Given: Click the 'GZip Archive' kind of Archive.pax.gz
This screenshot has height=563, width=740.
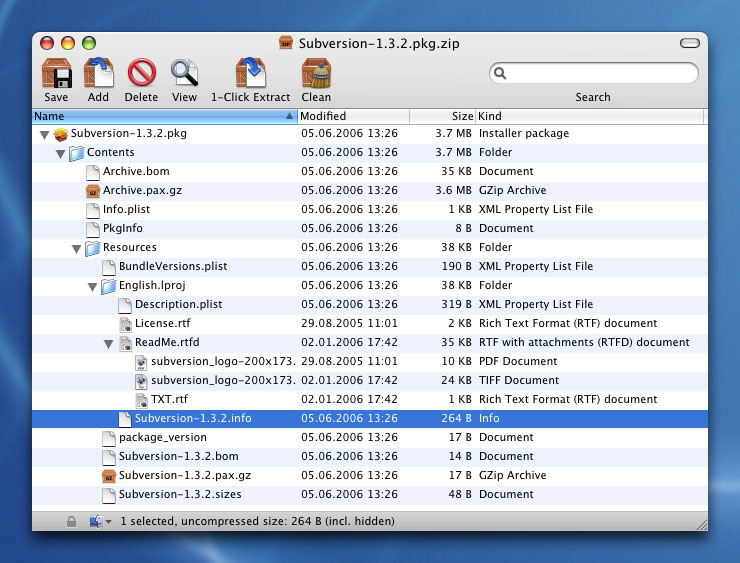Looking at the screenshot, I should point(513,190).
